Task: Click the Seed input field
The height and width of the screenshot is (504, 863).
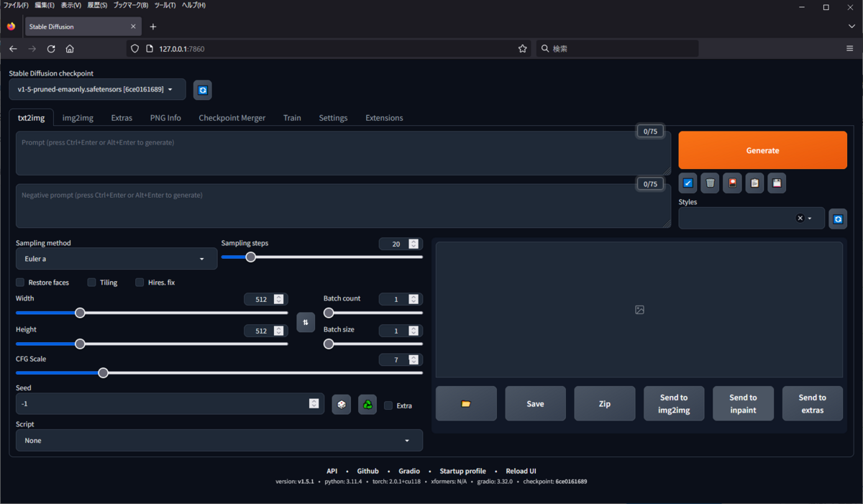Action: (170, 403)
